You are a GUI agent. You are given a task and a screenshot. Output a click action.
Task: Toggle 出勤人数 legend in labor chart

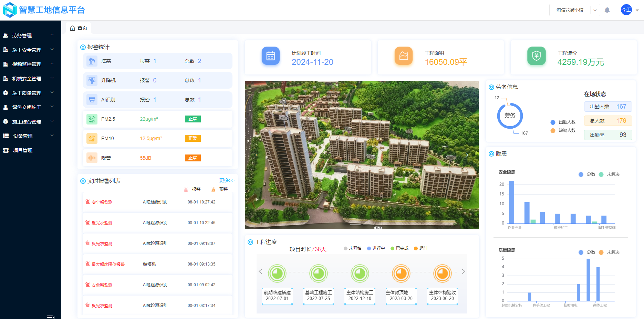[x=563, y=122]
